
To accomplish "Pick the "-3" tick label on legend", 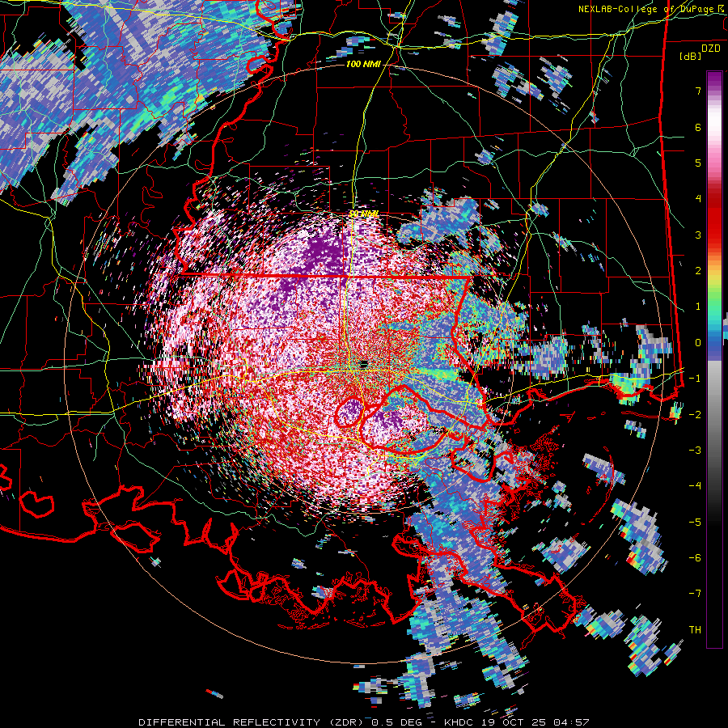I will point(695,451).
